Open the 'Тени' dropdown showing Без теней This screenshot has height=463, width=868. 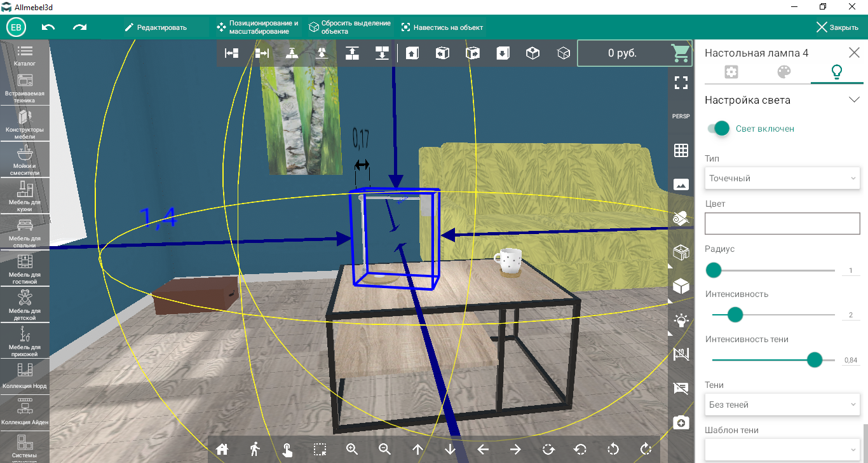(782, 404)
